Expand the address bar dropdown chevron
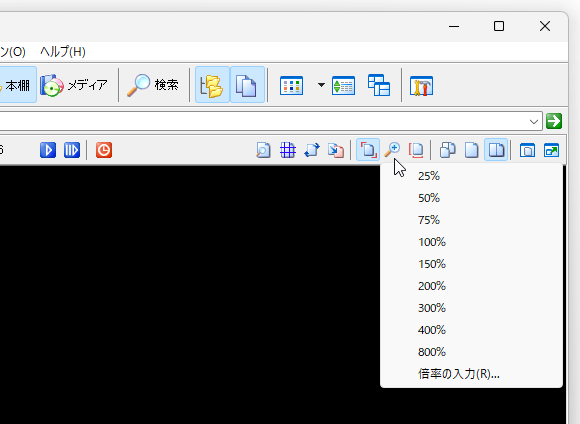The image size is (580, 424). point(533,121)
